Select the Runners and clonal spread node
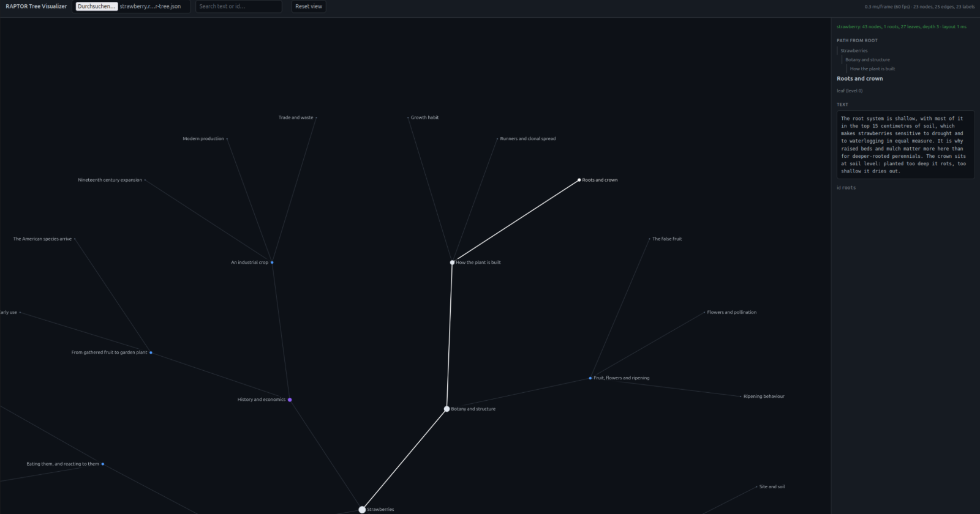The height and width of the screenshot is (514, 980). pos(497,139)
